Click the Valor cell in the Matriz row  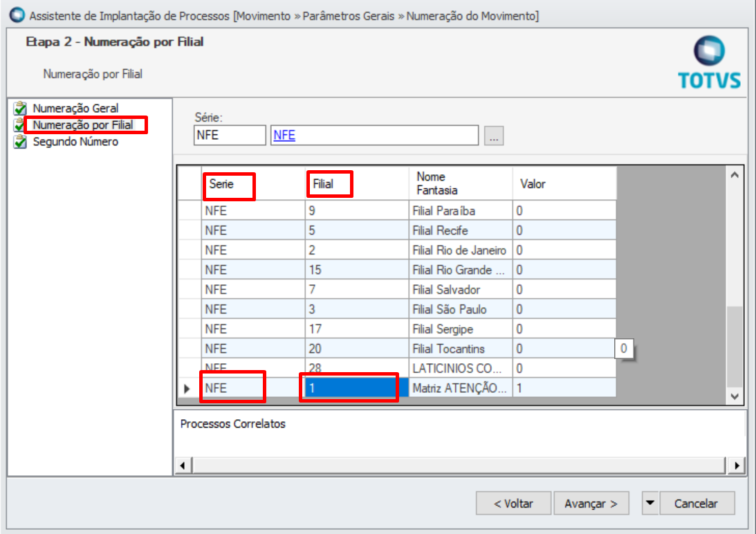pos(564,388)
